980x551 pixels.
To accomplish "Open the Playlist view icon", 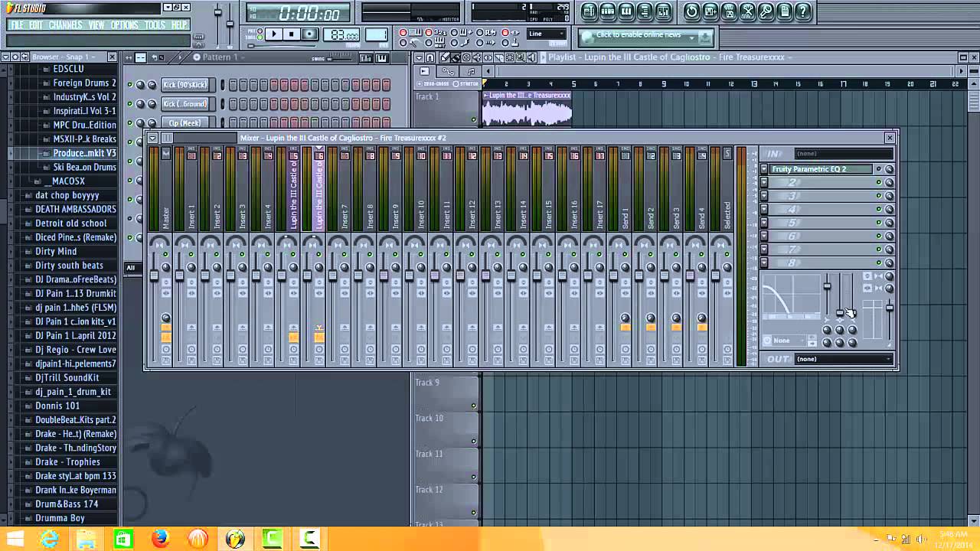I will click(x=589, y=11).
